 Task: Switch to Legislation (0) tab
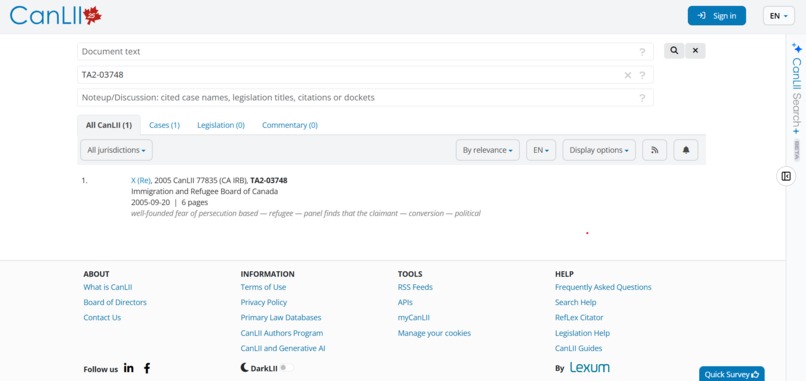pos(221,125)
